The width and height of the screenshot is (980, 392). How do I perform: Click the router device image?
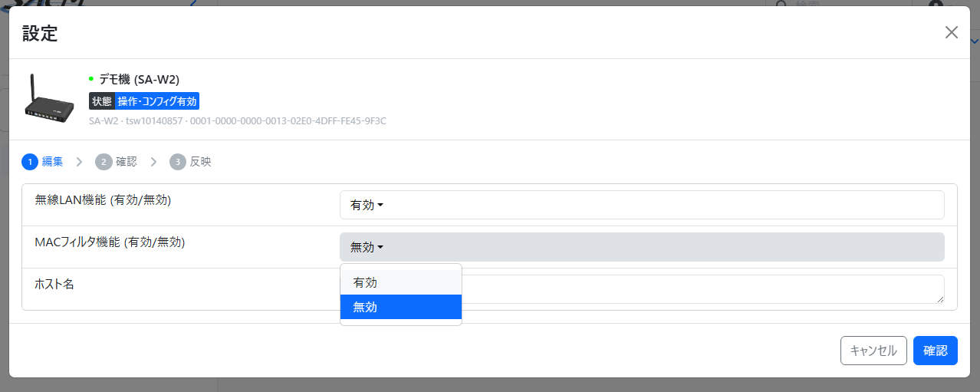50,100
